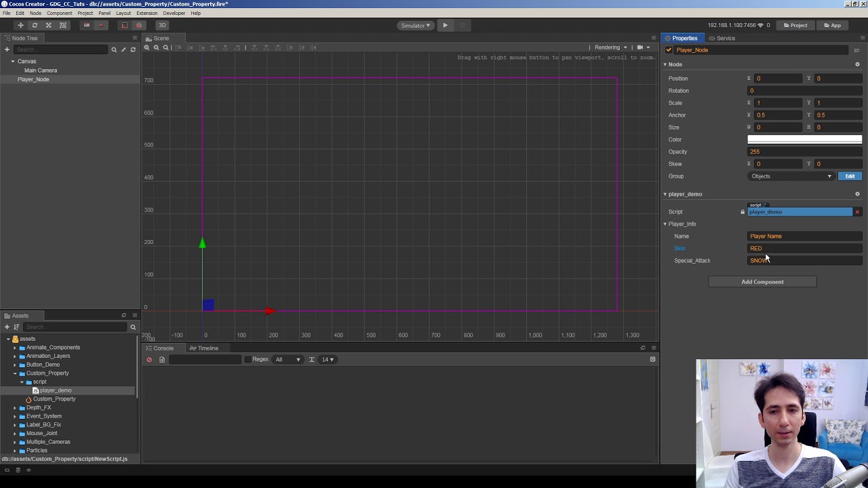This screenshot has width=868, height=488.
Task: Select Main Camera node
Action: pyautogui.click(x=41, y=70)
